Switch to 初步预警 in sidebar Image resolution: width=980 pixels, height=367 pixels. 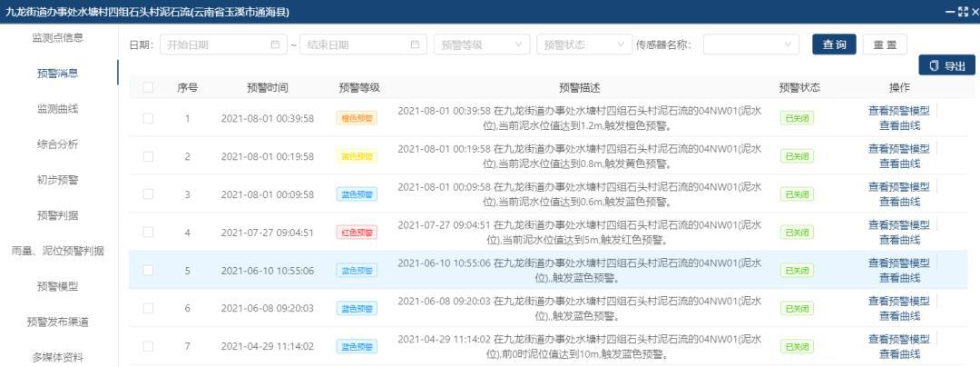[x=57, y=180]
